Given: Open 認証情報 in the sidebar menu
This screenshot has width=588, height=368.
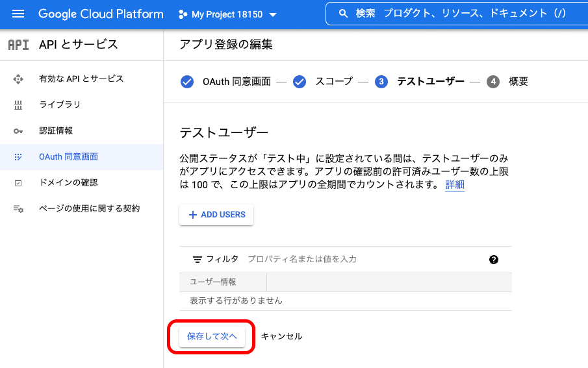Looking at the screenshot, I should [x=56, y=131].
